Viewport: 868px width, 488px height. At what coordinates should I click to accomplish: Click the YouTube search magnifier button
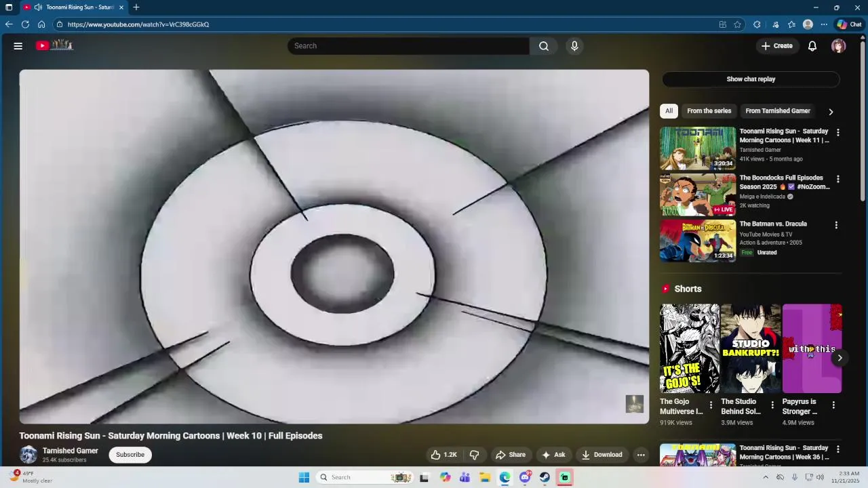[544, 46]
